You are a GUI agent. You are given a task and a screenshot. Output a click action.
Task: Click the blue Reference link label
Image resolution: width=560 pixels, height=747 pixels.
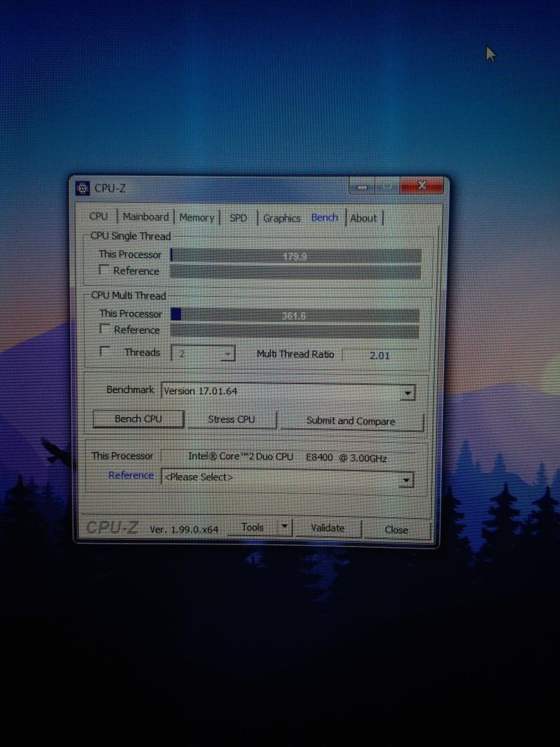pos(131,475)
